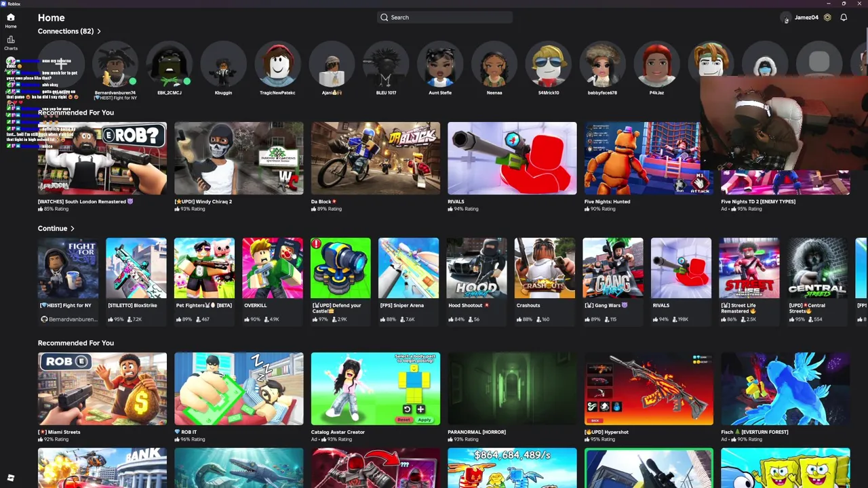Click the magnifier icon in search bar
The image size is (868, 488).
tap(384, 18)
